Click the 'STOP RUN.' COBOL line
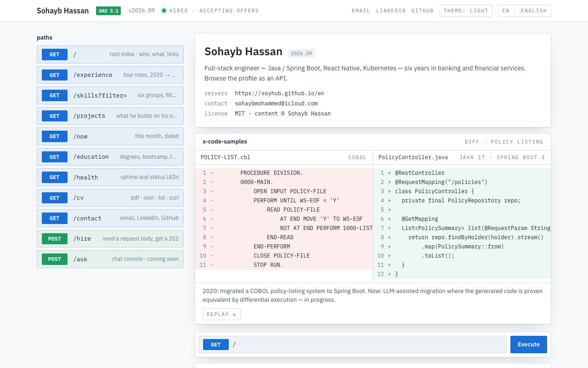The width and height of the screenshot is (588, 368). [284, 265]
